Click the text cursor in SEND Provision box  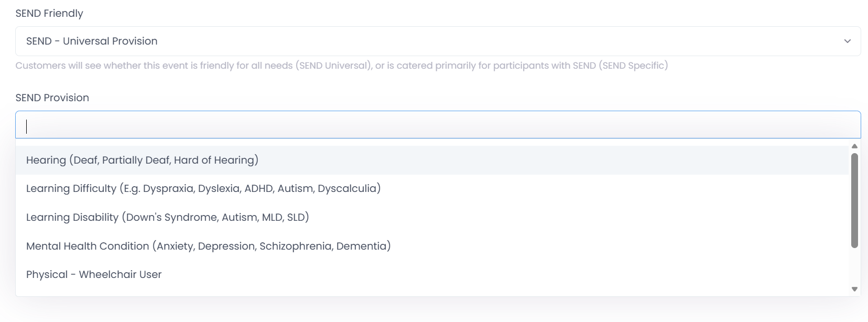coord(27,126)
